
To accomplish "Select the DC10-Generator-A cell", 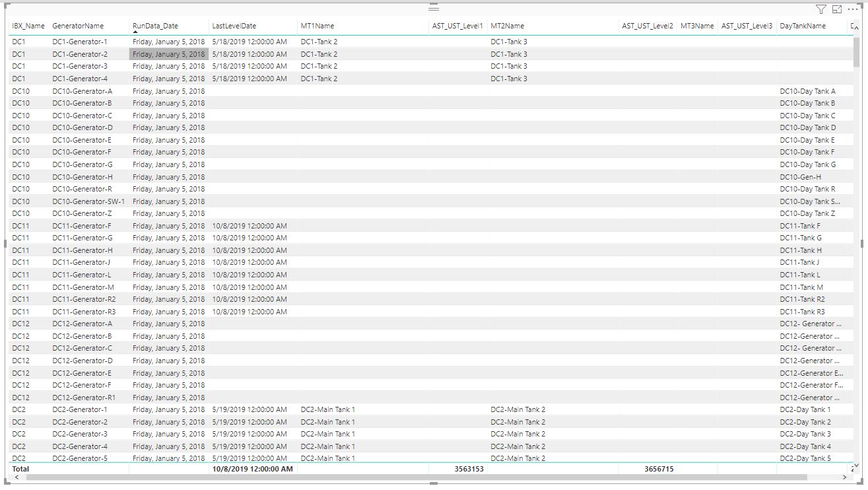I will coord(83,91).
